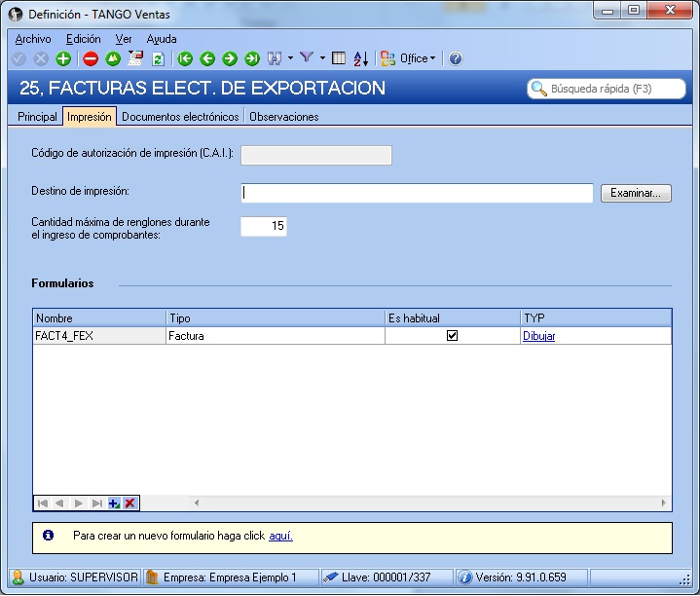The image size is (700, 596).
Task: Click the Tipo column header
Action: 275,318
